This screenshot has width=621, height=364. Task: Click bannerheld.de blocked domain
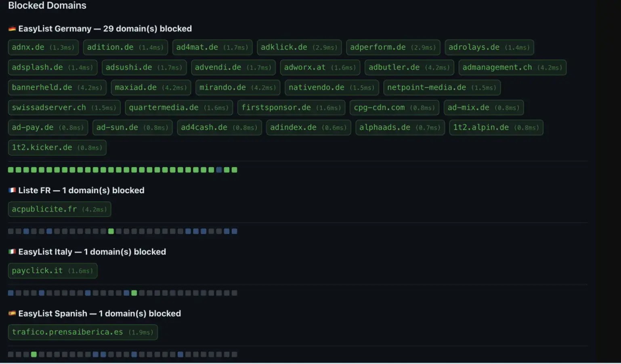57,88
